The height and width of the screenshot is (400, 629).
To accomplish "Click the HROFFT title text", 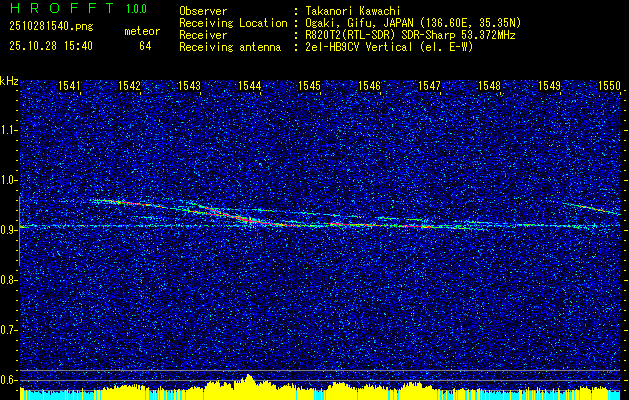I will coord(58,9).
